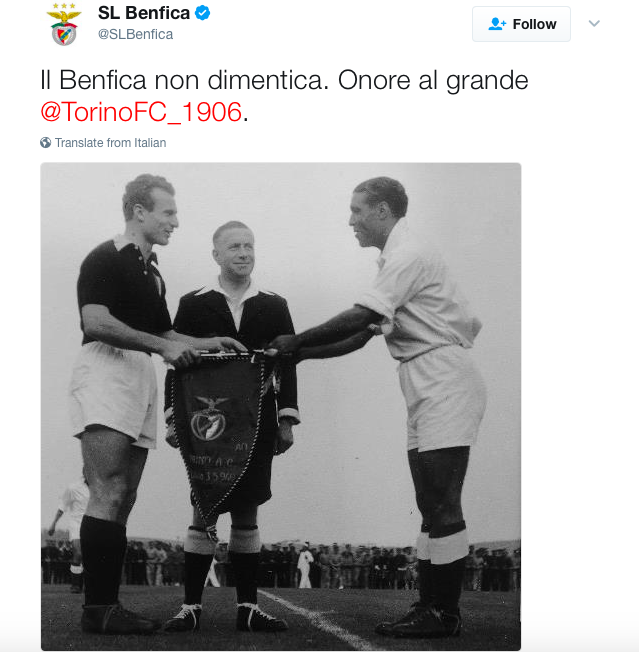The image size is (639, 652).
Task: Click the @SLBenfica handle
Action: tap(136, 34)
